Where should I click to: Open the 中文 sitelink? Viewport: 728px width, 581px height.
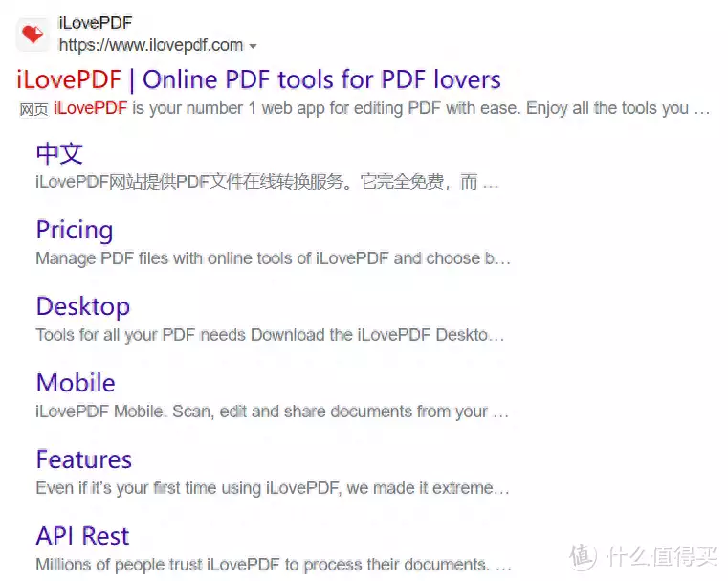[59, 154]
